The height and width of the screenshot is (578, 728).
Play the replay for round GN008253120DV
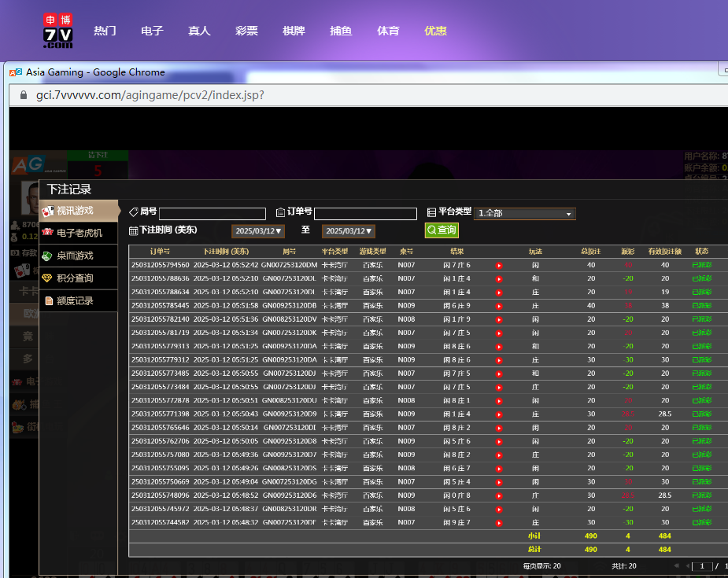pyautogui.click(x=499, y=320)
